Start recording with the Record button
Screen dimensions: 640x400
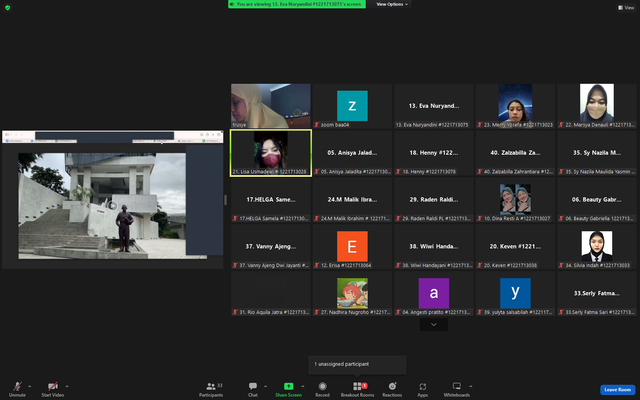point(322,389)
